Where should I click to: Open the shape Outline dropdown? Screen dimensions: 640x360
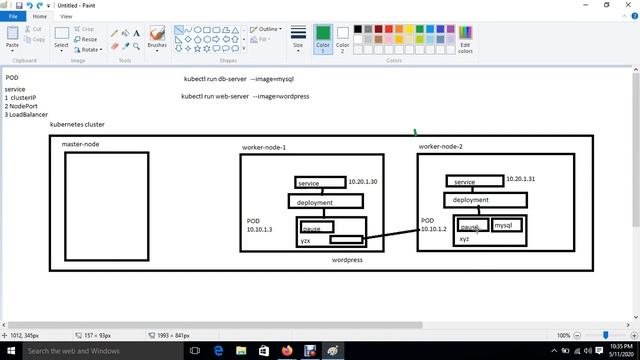coord(266,29)
